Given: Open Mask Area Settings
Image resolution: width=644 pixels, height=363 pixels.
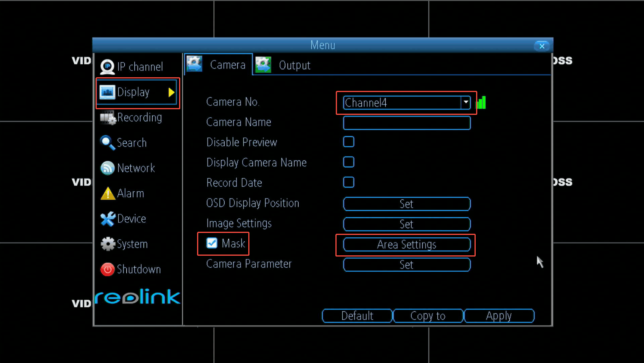Looking at the screenshot, I should [407, 245].
